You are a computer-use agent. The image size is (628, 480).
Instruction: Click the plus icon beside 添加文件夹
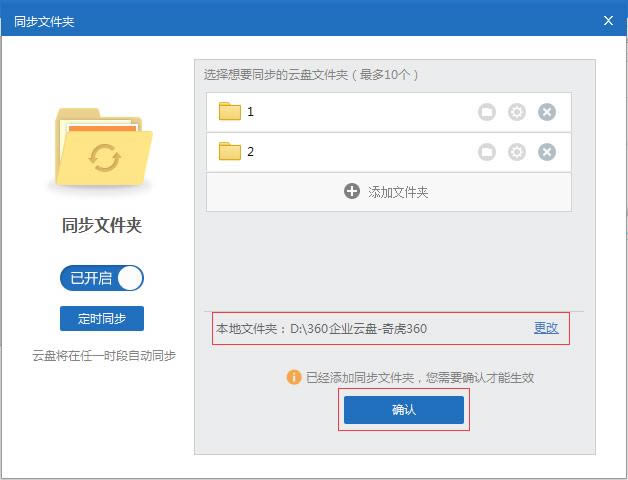352,192
